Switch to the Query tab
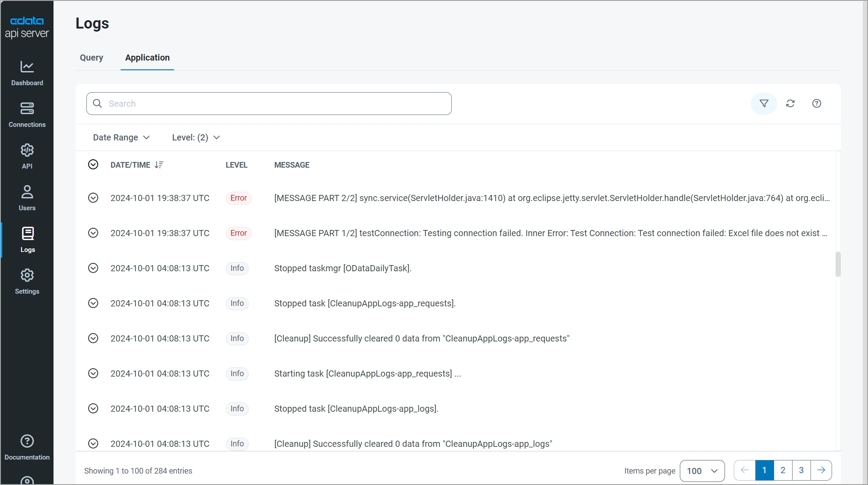The width and height of the screenshot is (868, 485). pyautogui.click(x=91, y=57)
